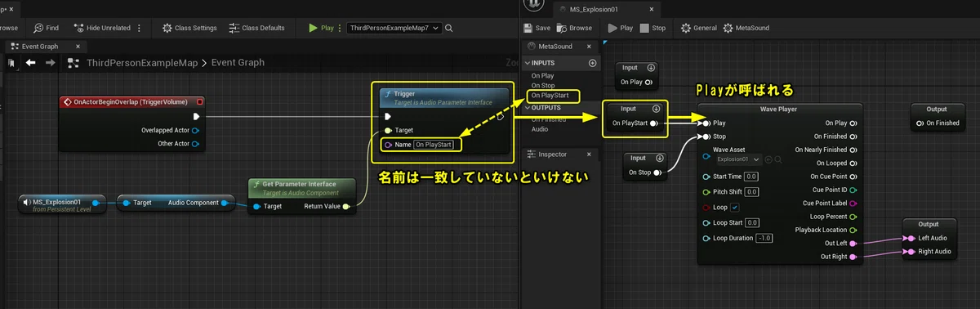Viewport: 980px width, 309px height.
Task: Close the Event Graph tab
Action: [x=78, y=47]
